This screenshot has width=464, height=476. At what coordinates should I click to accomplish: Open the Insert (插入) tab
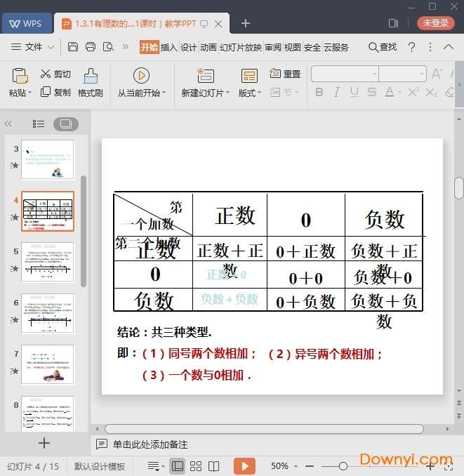point(168,47)
